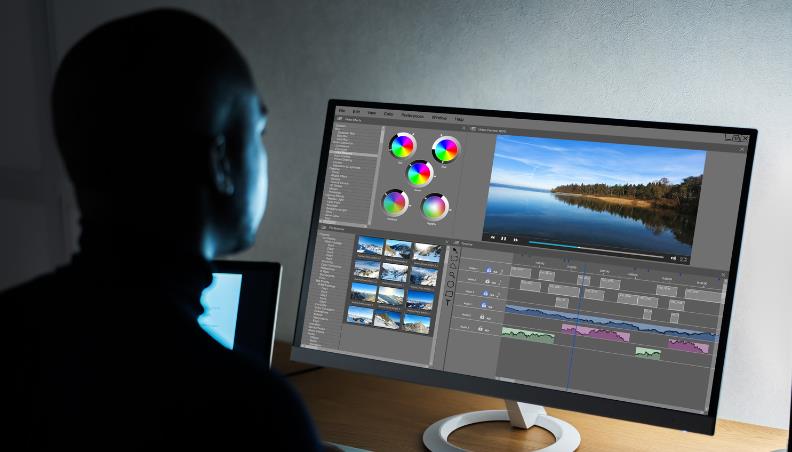Click the file browser panel header icon
The width and height of the screenshot is (792, 452).
click(322, 228)
